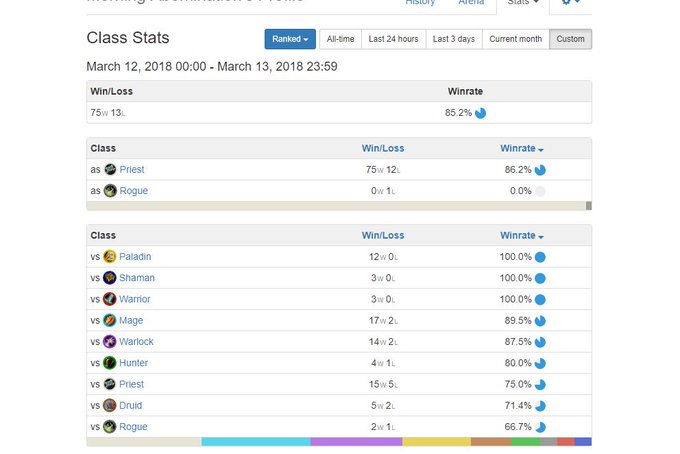This screenshot has width=680, height=454.
Task: Select the All-time filter
Action: click(340, 39)
